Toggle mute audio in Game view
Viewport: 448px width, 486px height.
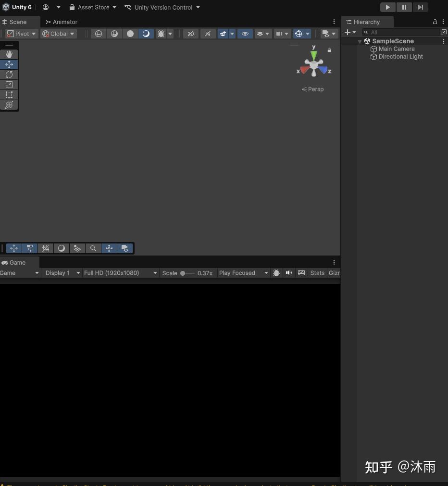tap(289, 273)
